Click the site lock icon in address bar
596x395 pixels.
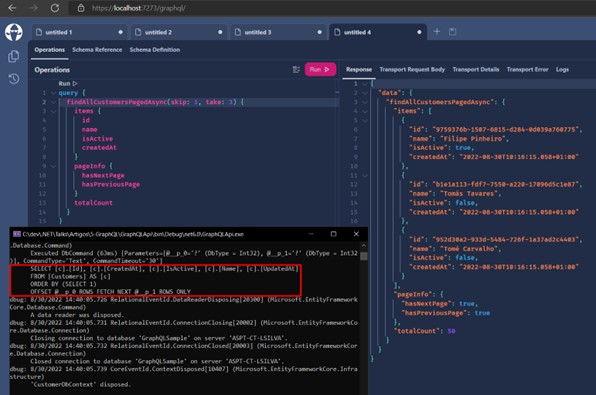point(81,8)
